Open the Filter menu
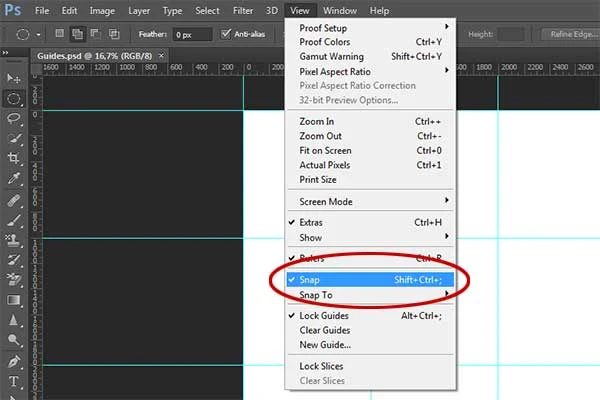 point(243,11)
